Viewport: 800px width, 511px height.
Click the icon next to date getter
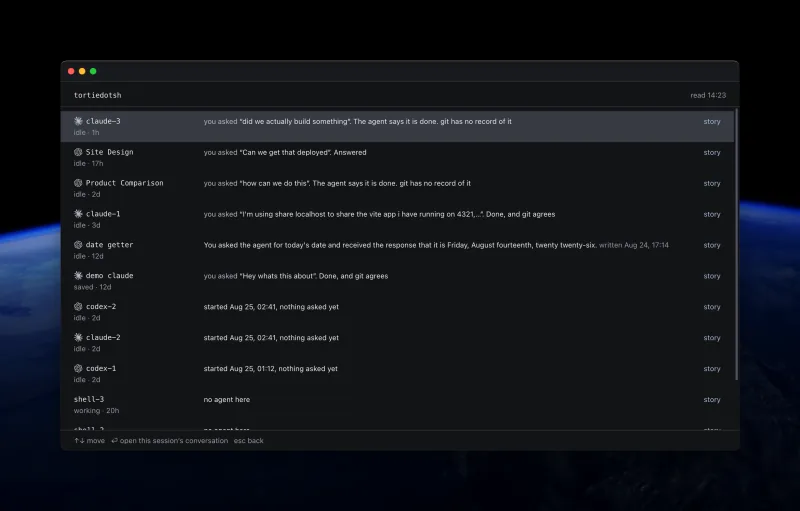(78, 245)
